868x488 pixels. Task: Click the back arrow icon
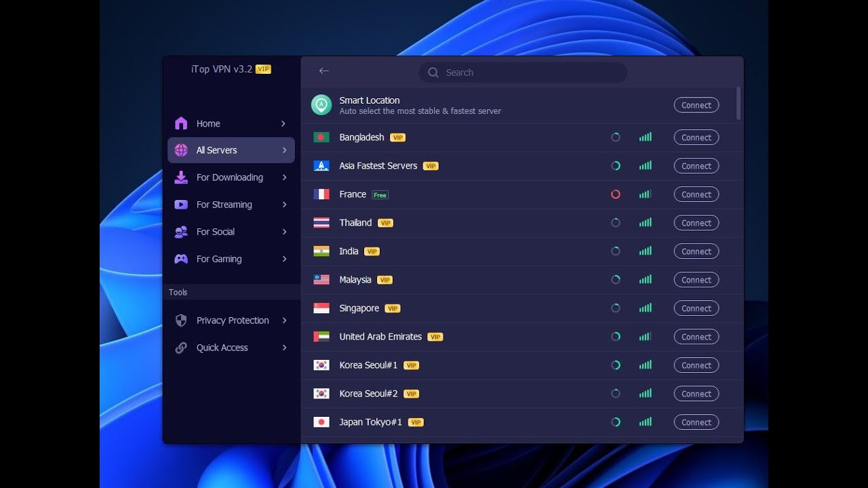[323, 71]
